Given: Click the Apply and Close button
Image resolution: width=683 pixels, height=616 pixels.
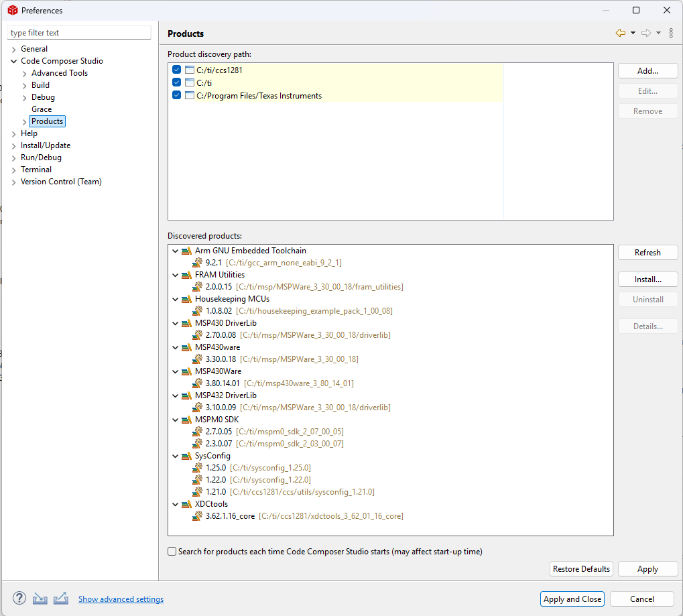Looking at the screenshot, I should (x=572, y=599).
